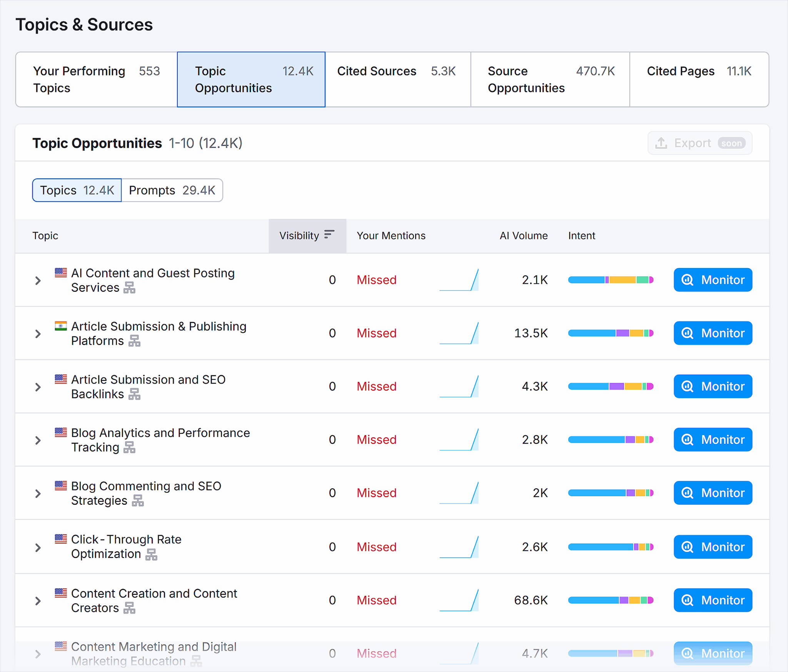Click AI Volume value 13.5K
The height and width of the screenshot is (672, 788).
pyautogui.click(x=531, y=333)
